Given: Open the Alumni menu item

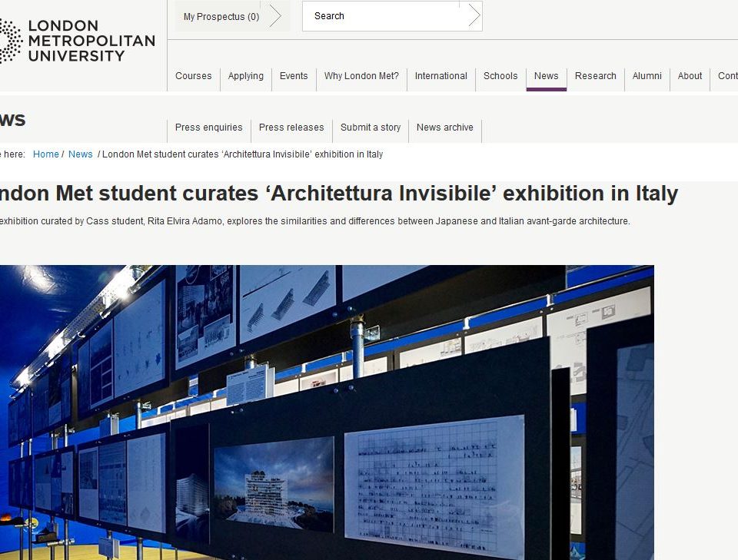Looking at the screenshot, I should [647, 76].
